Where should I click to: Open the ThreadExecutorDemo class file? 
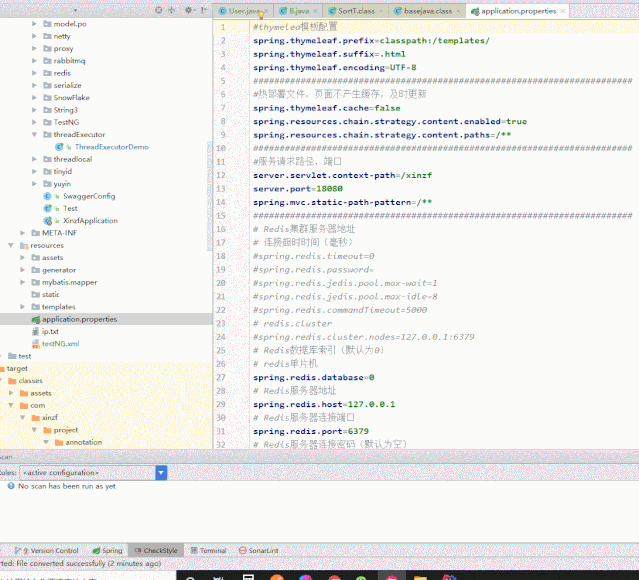click(x=111, y=146)
